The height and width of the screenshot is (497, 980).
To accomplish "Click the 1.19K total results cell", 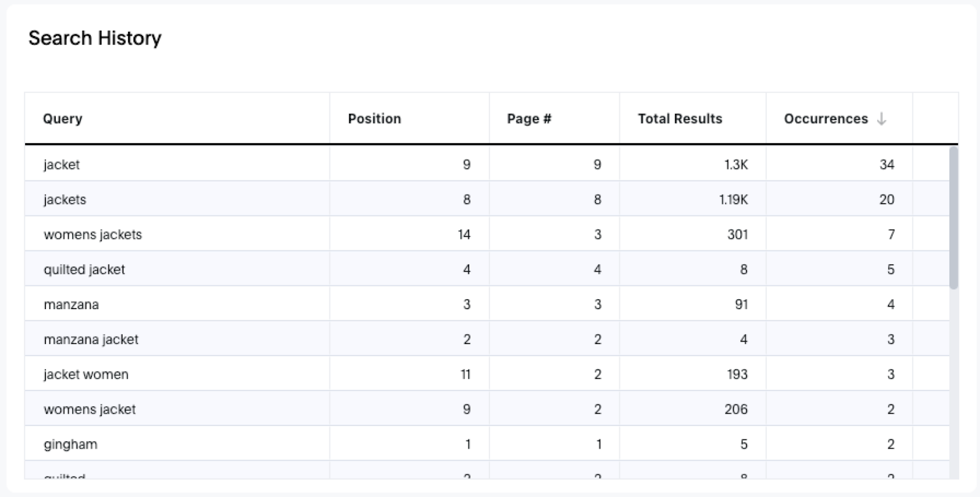I will point(733,200).
